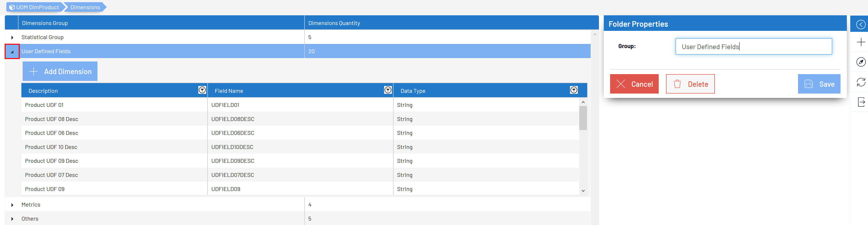Open the Description column filter

(202, 90)
